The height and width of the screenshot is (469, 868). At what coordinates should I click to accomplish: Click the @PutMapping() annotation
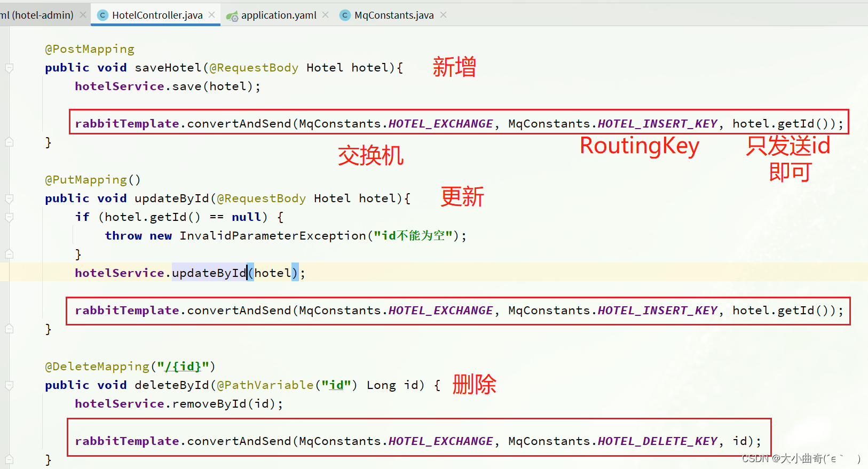click(93, 180)
